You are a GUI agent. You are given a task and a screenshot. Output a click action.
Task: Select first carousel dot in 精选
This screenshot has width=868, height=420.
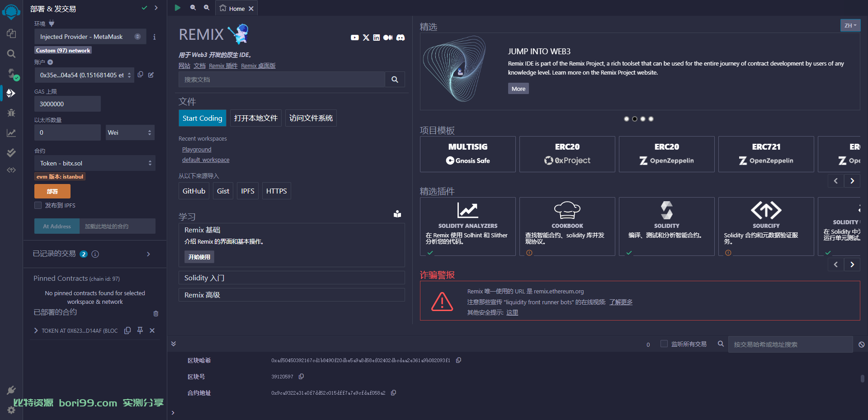point(627,119)
